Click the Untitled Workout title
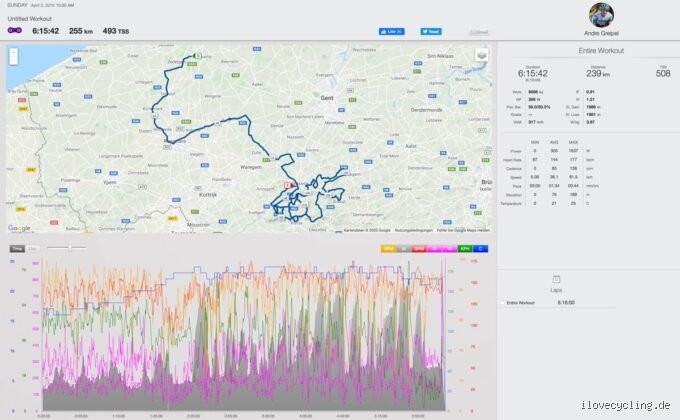 point(29,19)
